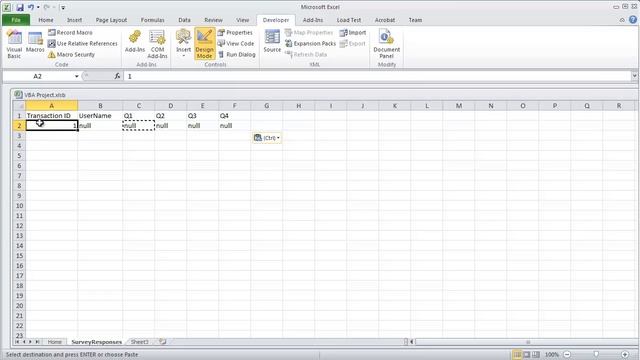640x360 pixels.
Task: Click the Select All corner button
Action: click(19, 106)
